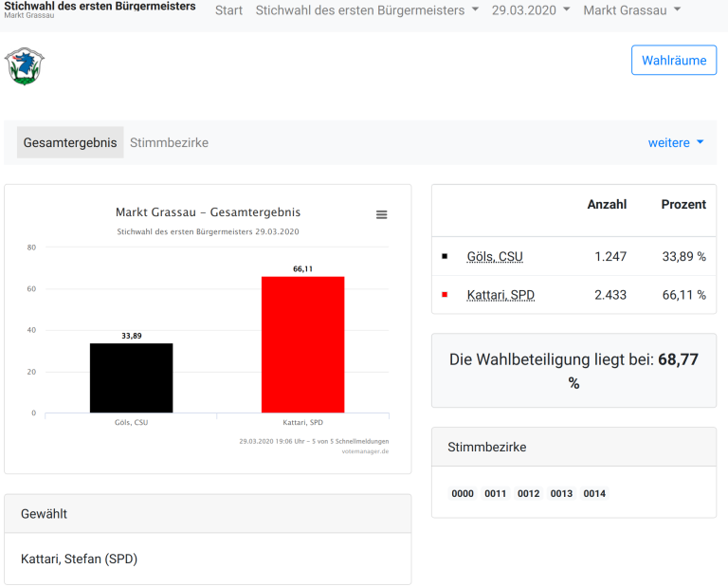Open the weitere dropdown menu

(x=676, y=142)
